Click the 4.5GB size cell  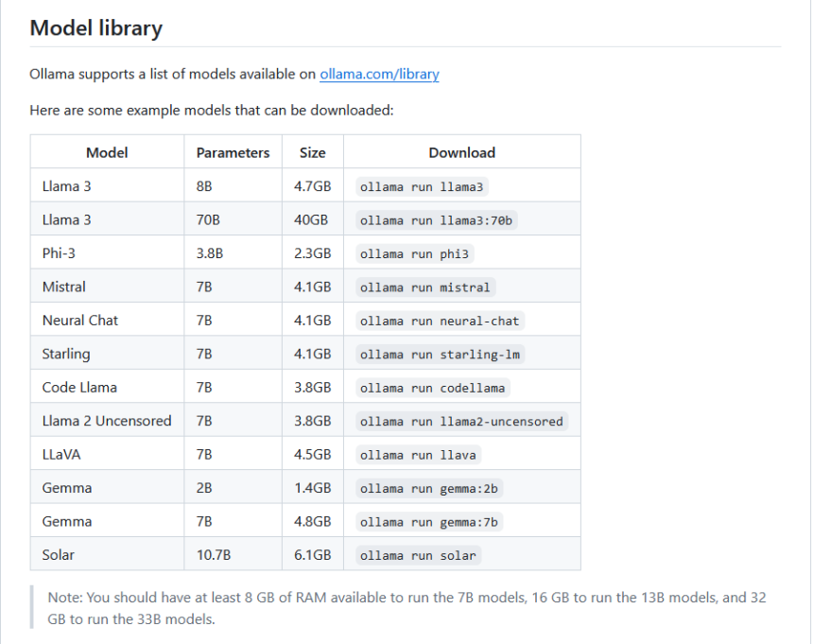(312, 454)
